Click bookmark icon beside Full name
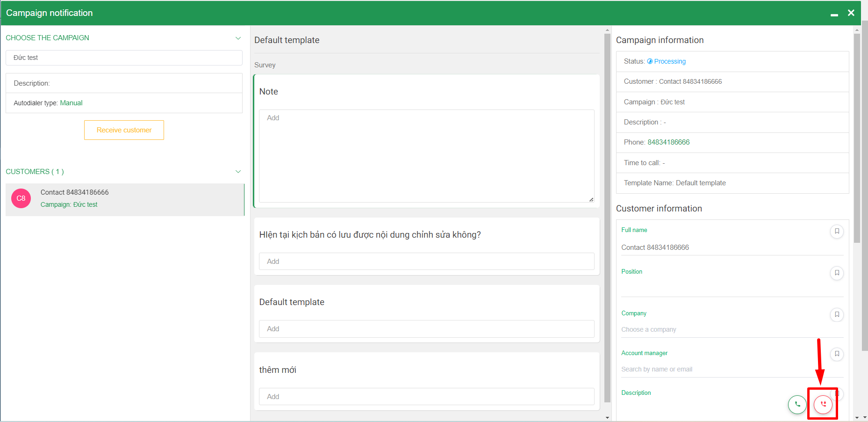This screenshot has width=868, height=422. pos(837,231)
